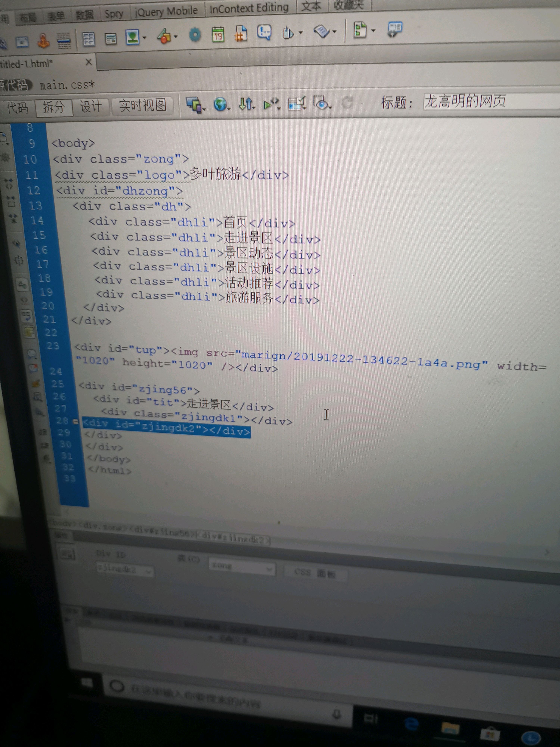Switch to 代码 view
The height and width of the screenshot is (747, 560).
[18, 108]
